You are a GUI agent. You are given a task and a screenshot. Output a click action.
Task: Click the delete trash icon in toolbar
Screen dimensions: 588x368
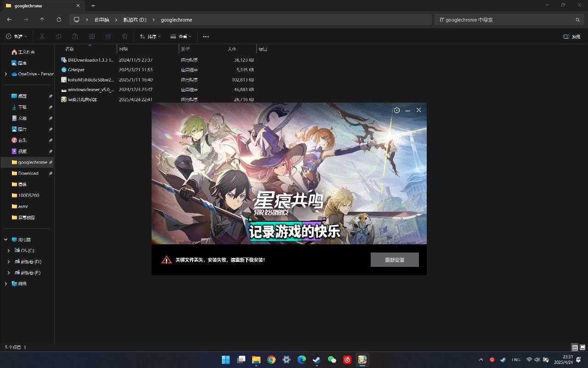pos(124,36)
